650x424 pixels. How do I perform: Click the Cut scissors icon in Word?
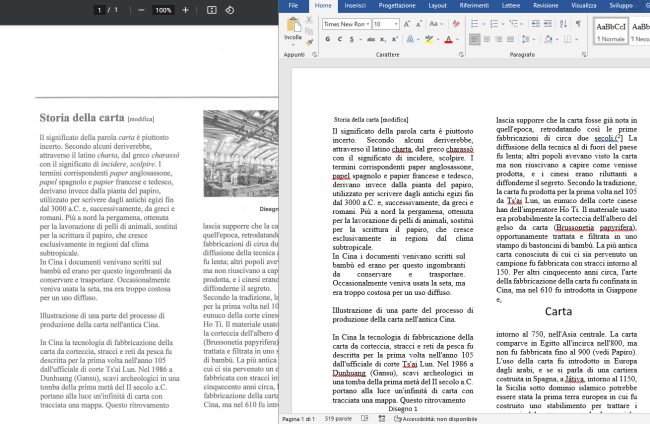[309, 19]
